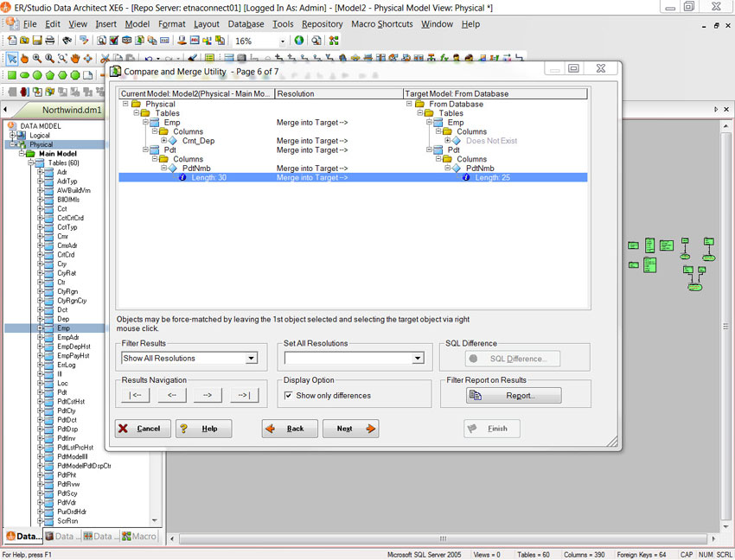
Task: Click the green-nodes icon after the globe
Action: [334, 41]
